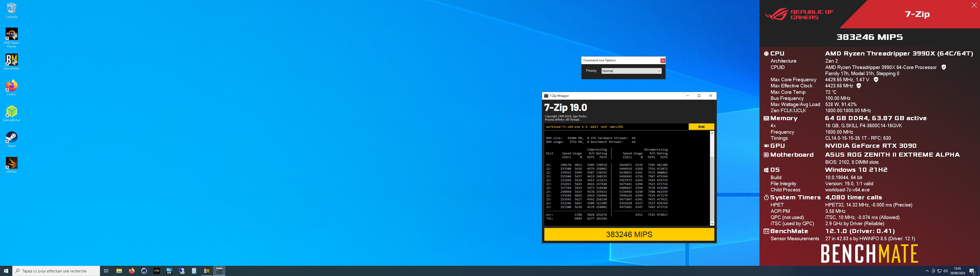Viewport: 980px width, 276px height.
Task: Click ASUS ROG ZENITH II EXTREME ALPHA text
Action: coord(892,155)
